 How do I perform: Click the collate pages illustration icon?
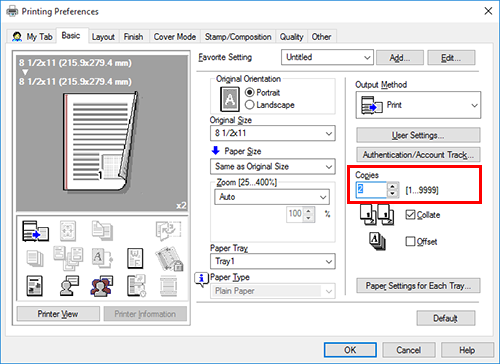377,215
